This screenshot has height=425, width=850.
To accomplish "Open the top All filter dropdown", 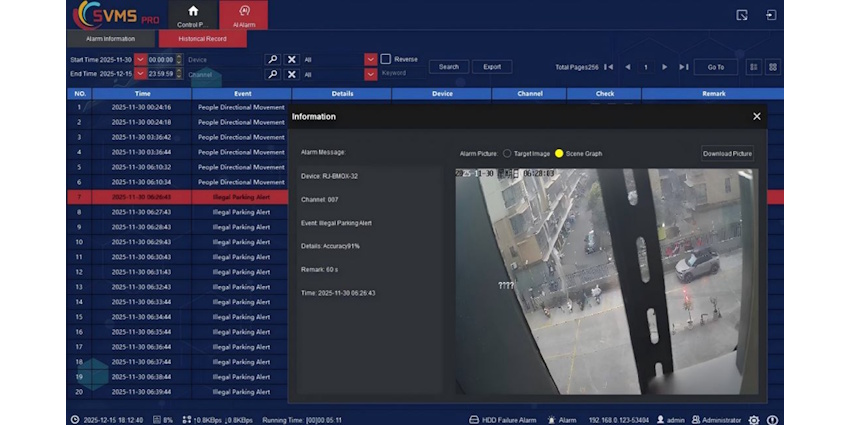I will click(x=370, y=59).
